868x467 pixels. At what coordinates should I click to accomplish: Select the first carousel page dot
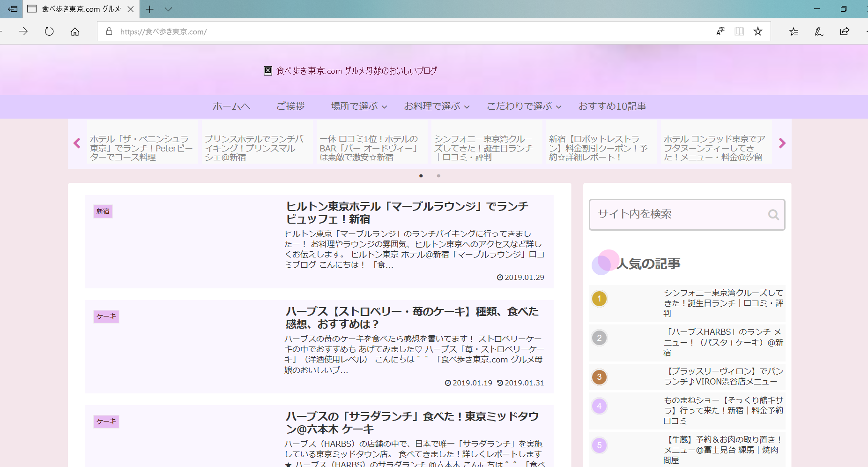421,176
